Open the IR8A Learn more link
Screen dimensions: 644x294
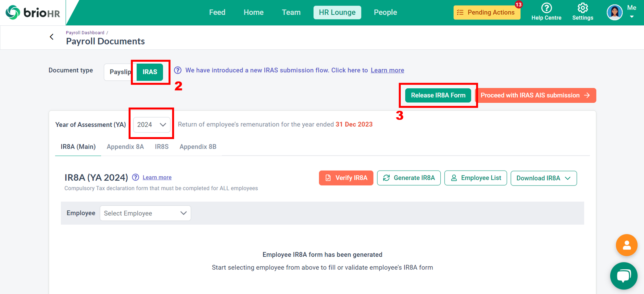point(157,177)
